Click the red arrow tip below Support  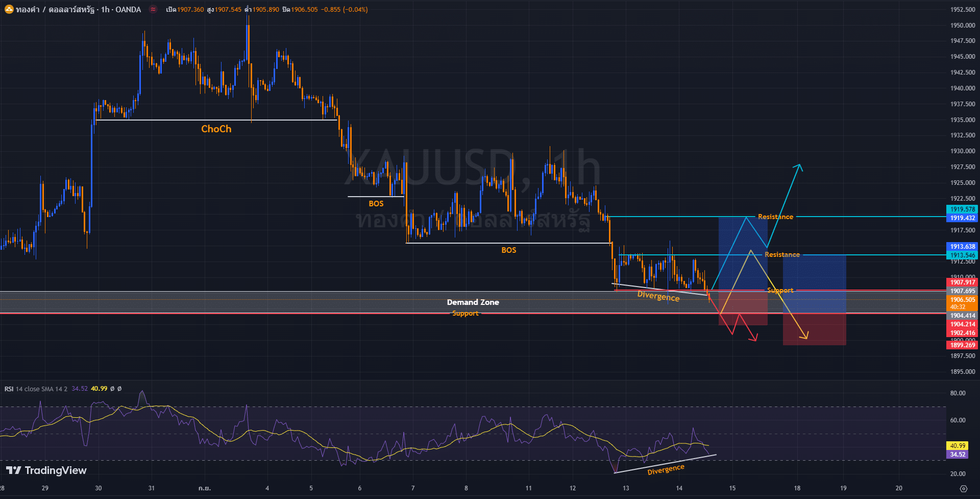tap(755, 339)
